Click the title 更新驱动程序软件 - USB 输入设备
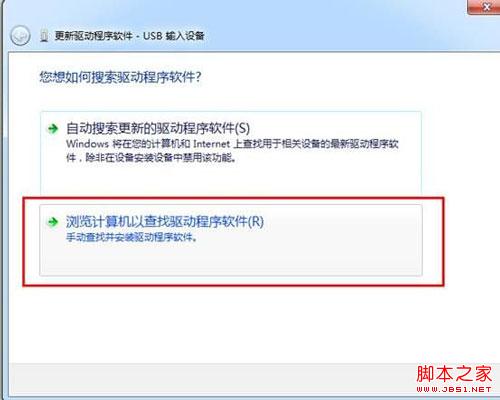500x400 pixels. click(x=129, y=36)
